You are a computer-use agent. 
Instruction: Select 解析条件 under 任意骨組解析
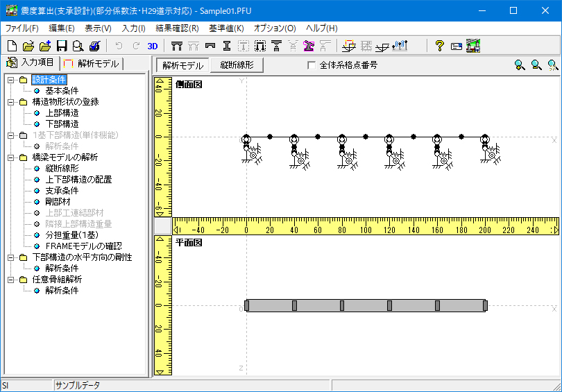pos(62,291)
